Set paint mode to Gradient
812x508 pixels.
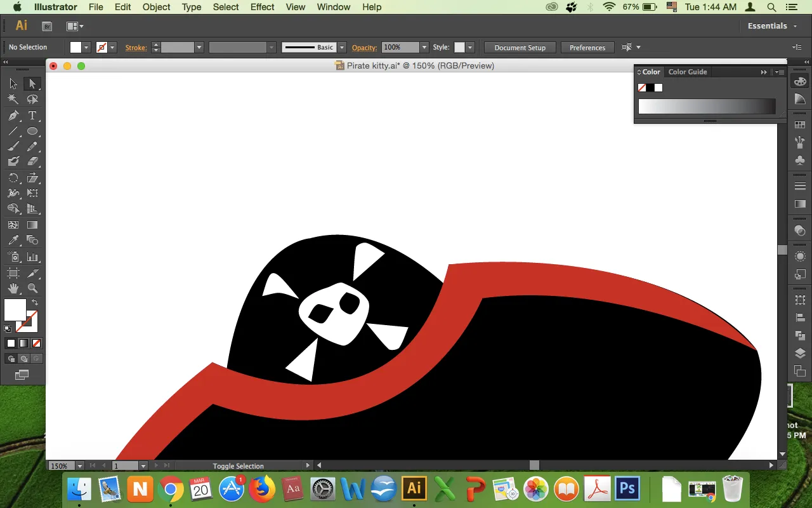pyautogui.click(x=23, y=344)
